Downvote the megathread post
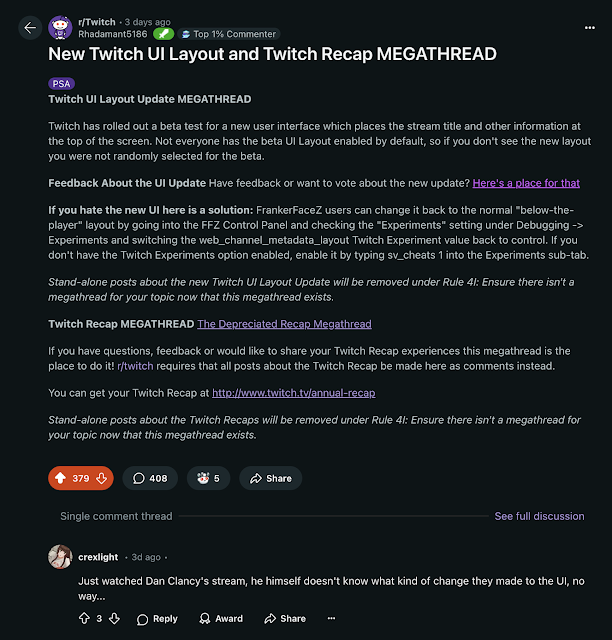612x640 pixels. click(101, 478)
